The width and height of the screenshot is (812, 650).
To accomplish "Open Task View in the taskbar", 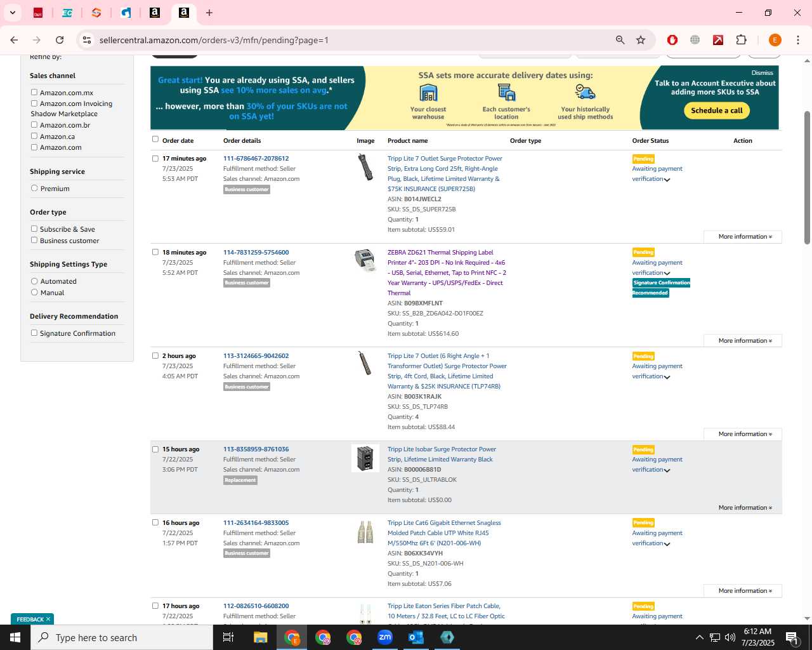I will pyautogui.click(x=228, y=637).
